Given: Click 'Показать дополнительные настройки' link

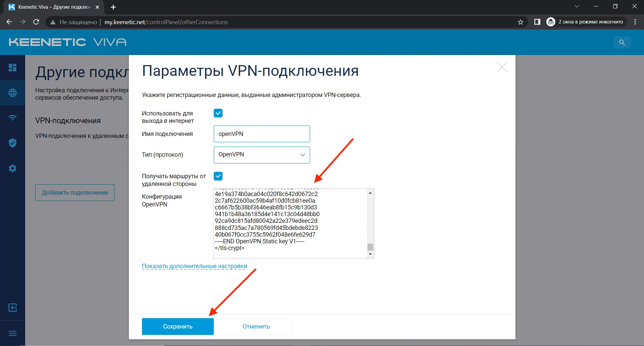Looking at the screenshot, I should pos(194,266).
